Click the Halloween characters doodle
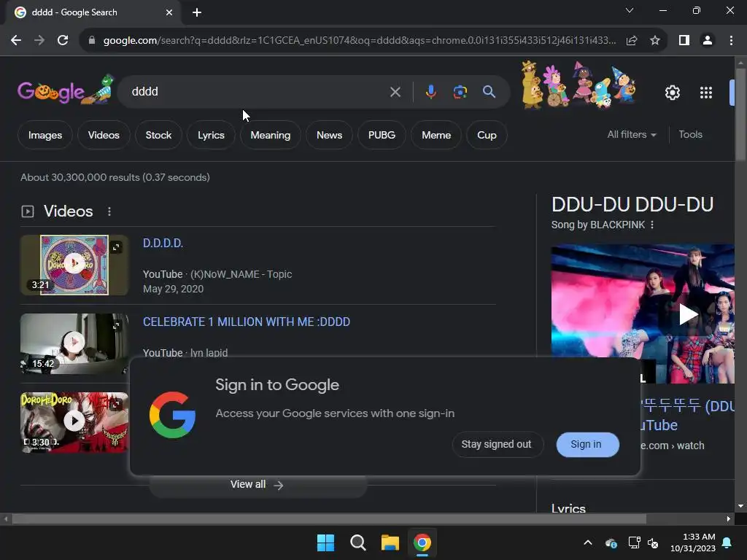Viewport: 747px width, 560px height. coord(578,85)
